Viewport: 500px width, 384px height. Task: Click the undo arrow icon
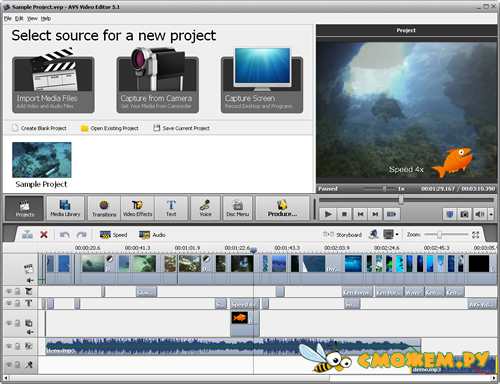pyautogui.click(x=64, y=235)
